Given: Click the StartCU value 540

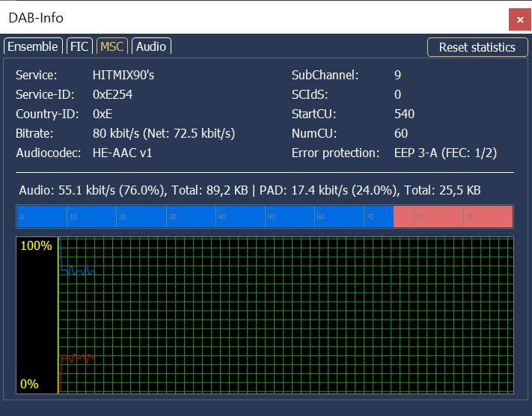Looking at the screenshot, I should coord(404,114).
